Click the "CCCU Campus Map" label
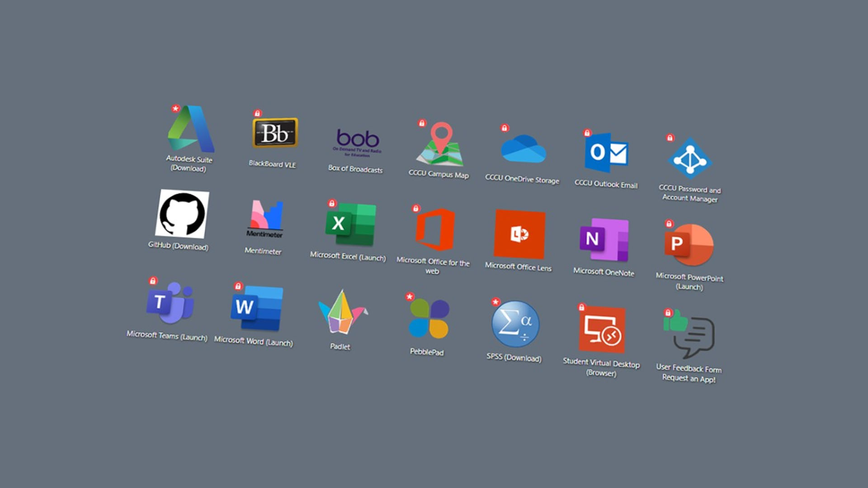Viewport: 868px width, 488px height. tap(439, 174)
